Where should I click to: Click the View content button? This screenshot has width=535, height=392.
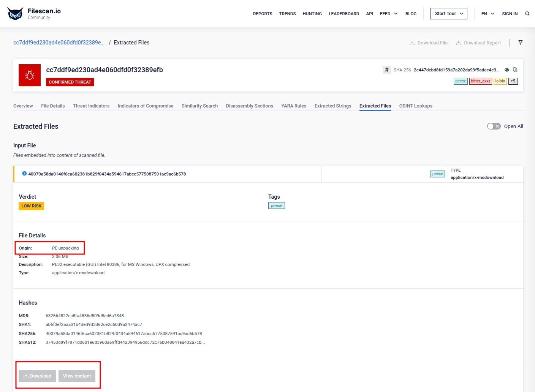[77, 376]
